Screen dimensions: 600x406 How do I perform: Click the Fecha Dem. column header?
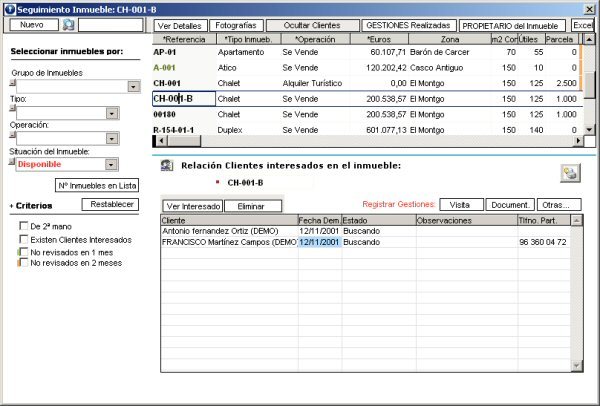point(320,220)
